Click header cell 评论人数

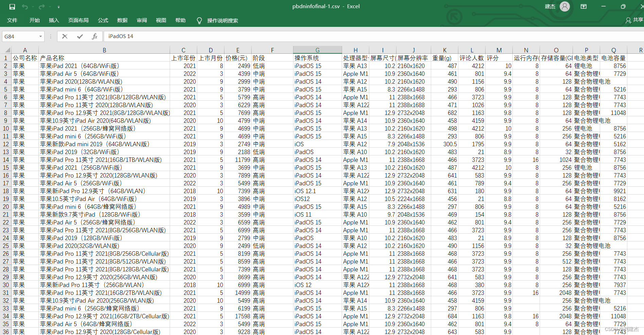point(472,58)
